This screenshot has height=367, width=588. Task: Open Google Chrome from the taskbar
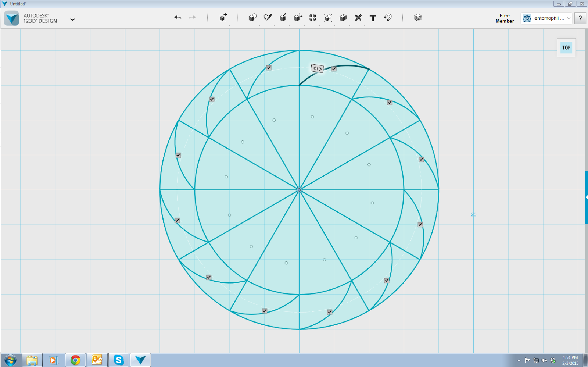coord(75,360)
